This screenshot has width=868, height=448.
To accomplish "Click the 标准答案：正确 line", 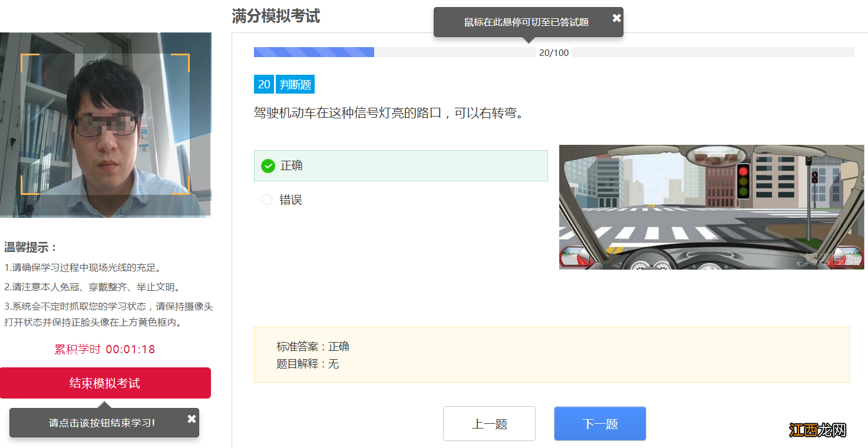I will click(x=313, y=346).
